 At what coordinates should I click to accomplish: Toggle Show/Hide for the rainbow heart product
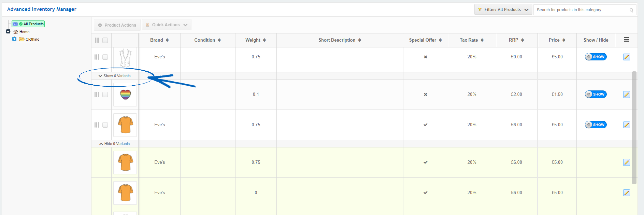click(596, 94)
